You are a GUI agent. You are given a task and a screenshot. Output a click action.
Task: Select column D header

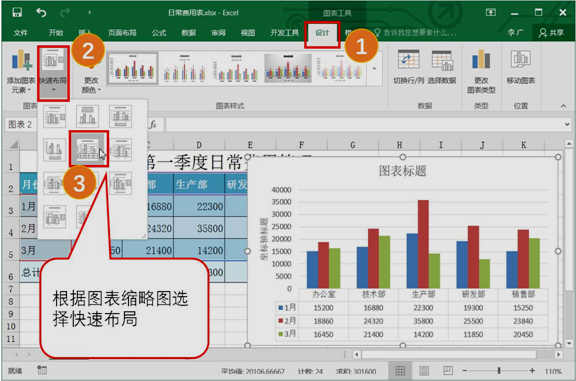click(x=199, y=145)
